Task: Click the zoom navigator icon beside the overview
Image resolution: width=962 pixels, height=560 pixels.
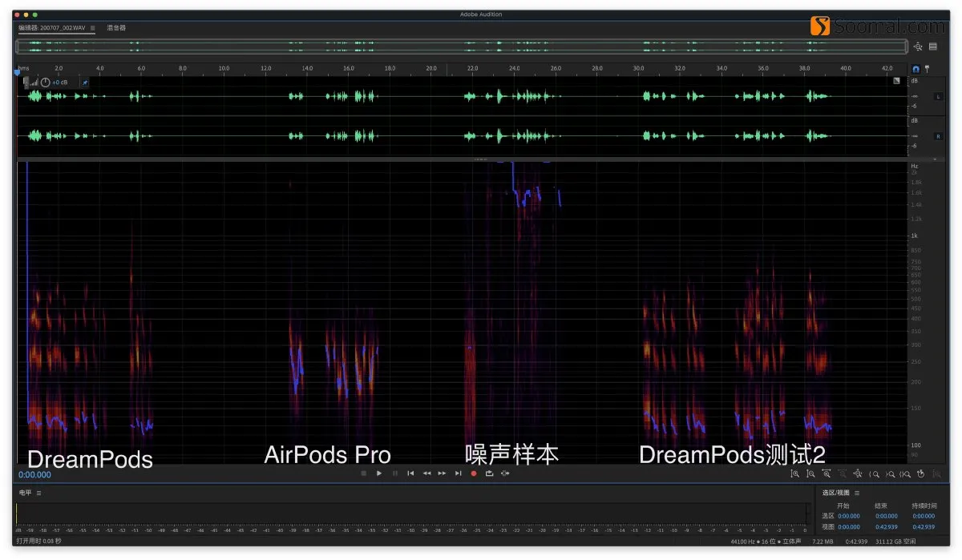Action: click(918, 46)
